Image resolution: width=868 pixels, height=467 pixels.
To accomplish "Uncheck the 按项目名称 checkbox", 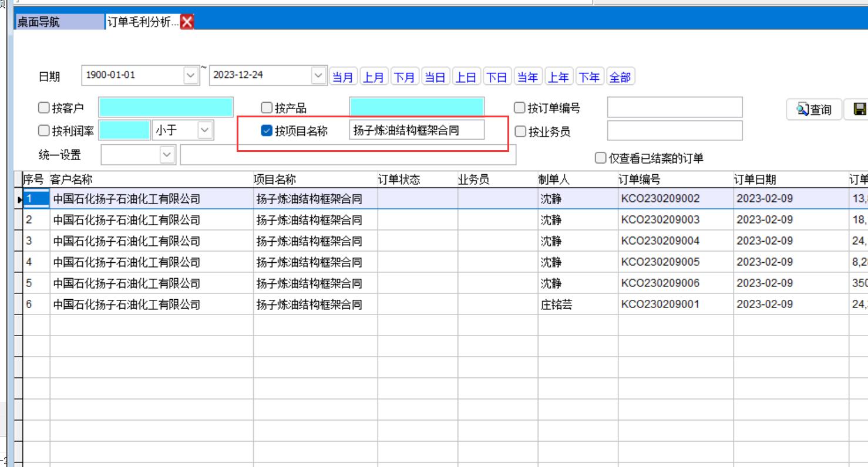I will pyautogui.click(x=266, y=131).
